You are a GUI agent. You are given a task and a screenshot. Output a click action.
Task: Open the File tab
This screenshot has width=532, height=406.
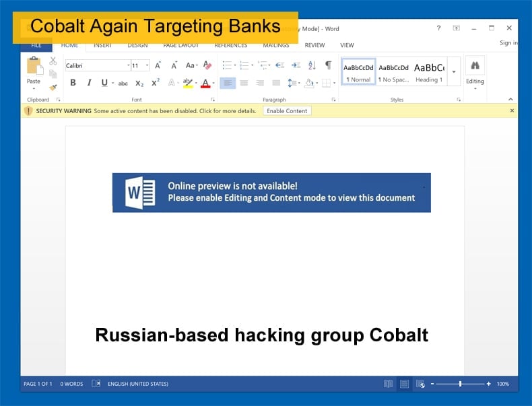(x=36, y=45)
